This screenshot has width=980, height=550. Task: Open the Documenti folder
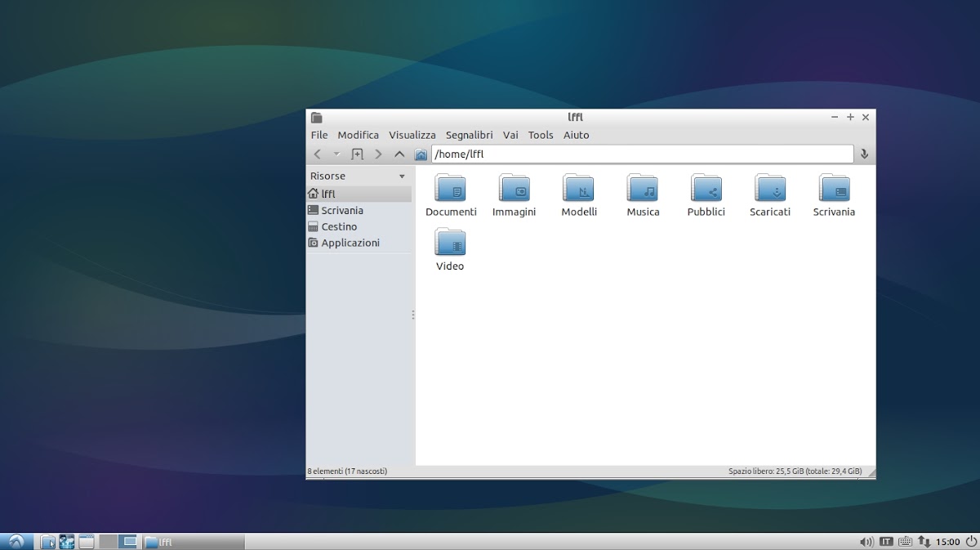[x=451, y=195]
